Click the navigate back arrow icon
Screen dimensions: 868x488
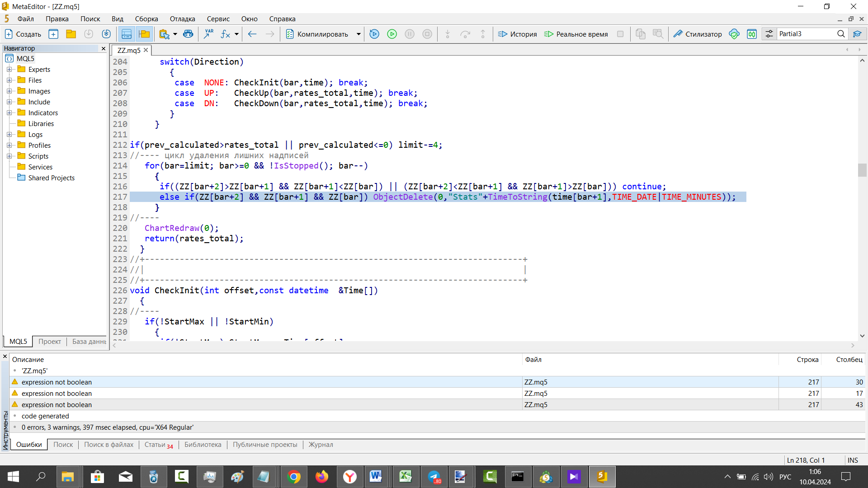click(252, 34)
